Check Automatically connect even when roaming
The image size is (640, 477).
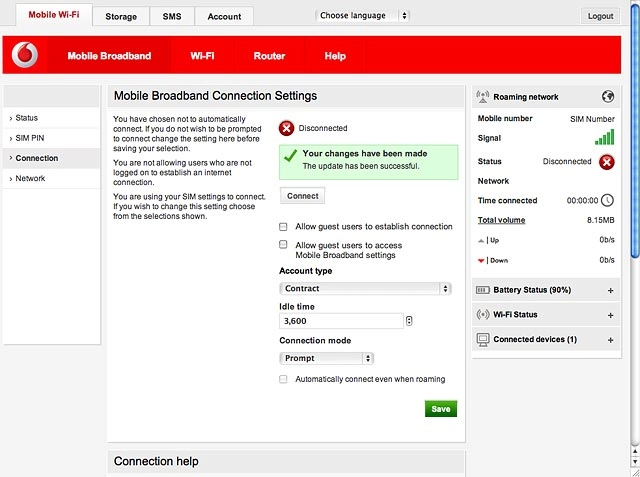[x=283, y=379]
